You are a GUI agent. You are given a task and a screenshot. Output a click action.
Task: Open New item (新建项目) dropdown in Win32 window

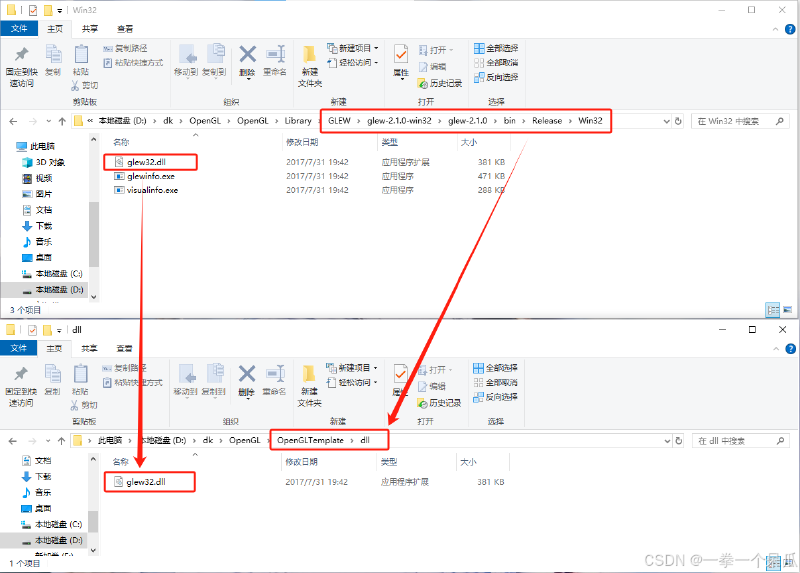[354, 48]
